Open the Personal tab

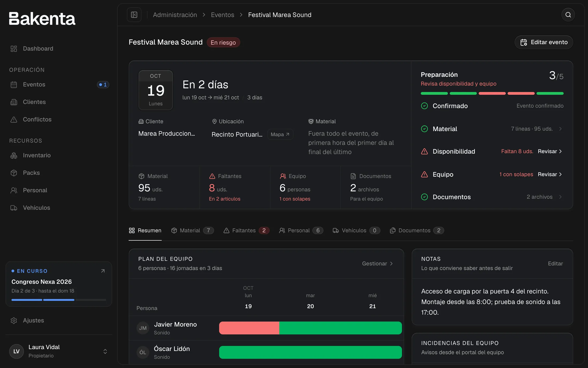click(x=301, y=230)
